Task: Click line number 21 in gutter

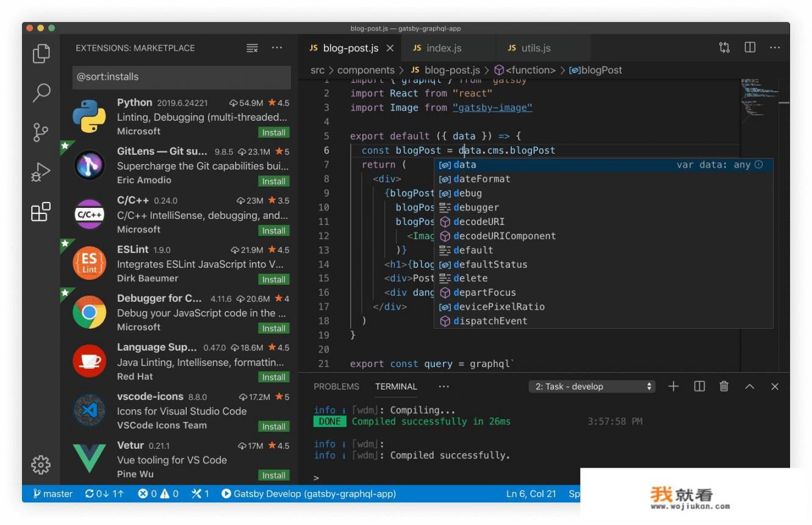Action: pyautogui.click(x=323, y=364)
